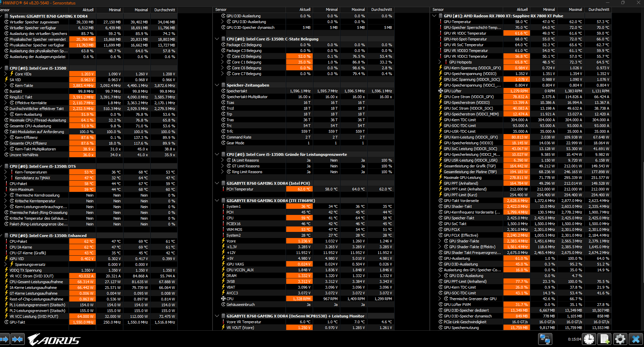The image size is (644, 347).
Task: Click thermometer icon beside System1
Action: pyautogui.click(x=223, y=206)
